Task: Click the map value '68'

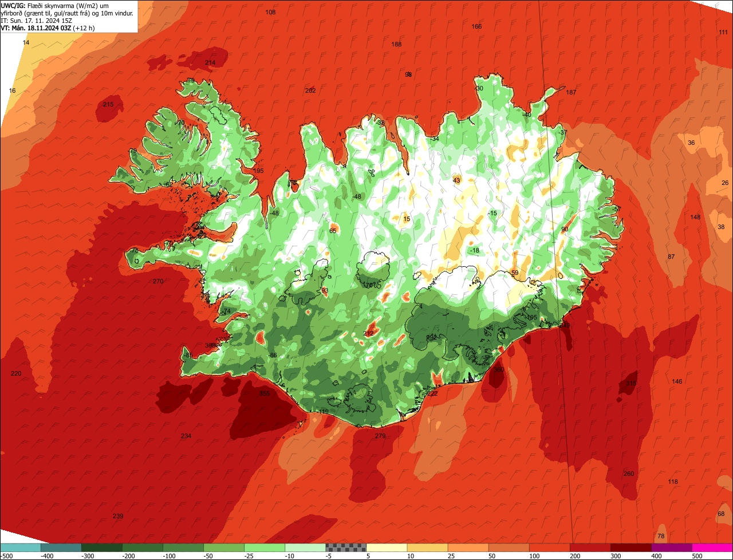Action: click(721, 514)
